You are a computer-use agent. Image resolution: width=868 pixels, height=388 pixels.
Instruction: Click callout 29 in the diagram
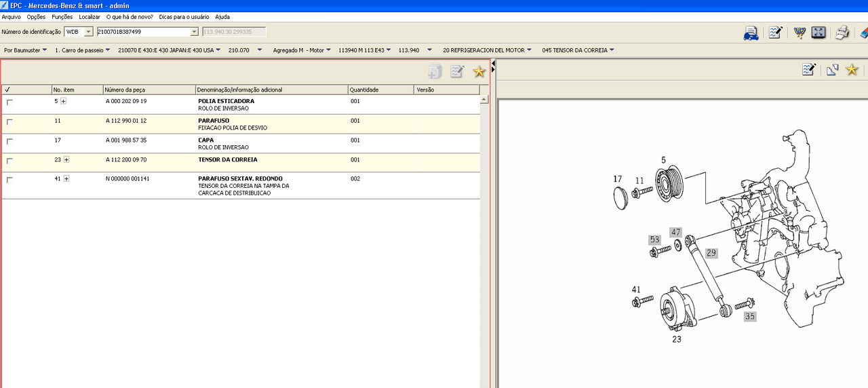[x=711, y=253]
